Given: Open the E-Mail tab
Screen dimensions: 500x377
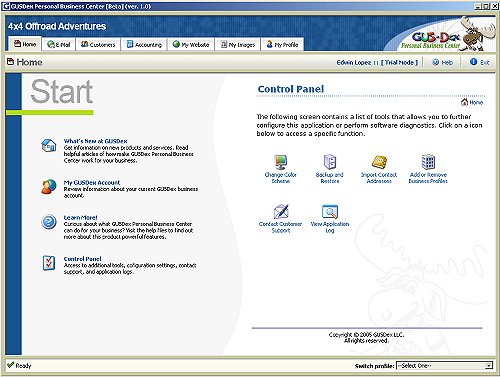Looking at the screenshot, I should 59,44.
